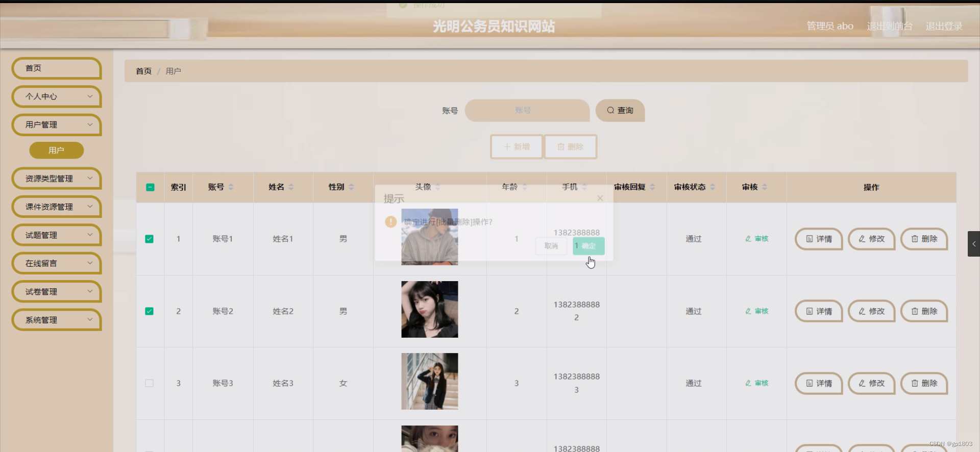
Task: Click the 退出登录 header link
Action: click(944, 26)
